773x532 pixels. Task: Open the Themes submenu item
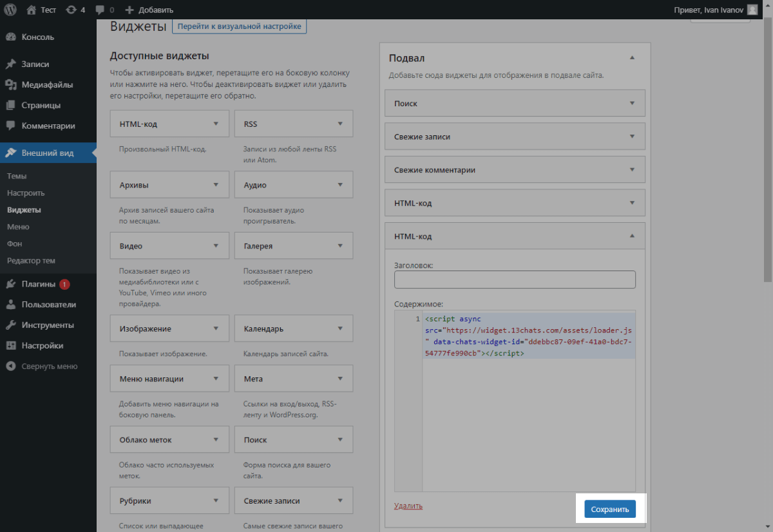tap(17, 176)
